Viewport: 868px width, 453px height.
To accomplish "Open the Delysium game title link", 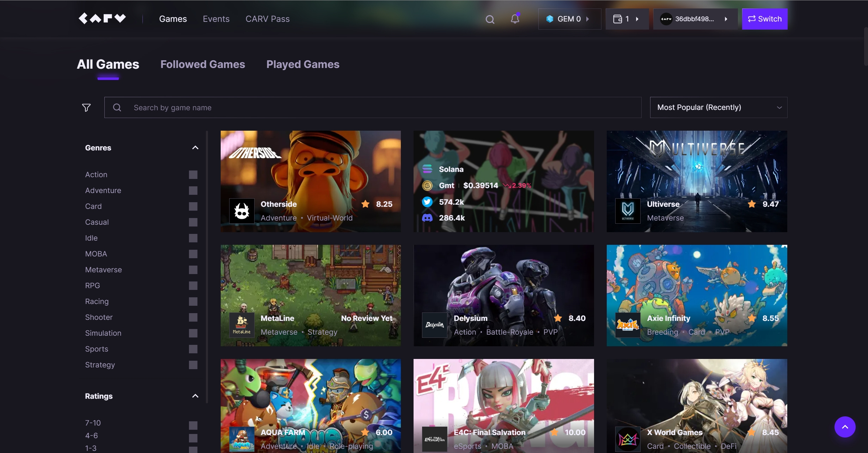I will 471,318.
